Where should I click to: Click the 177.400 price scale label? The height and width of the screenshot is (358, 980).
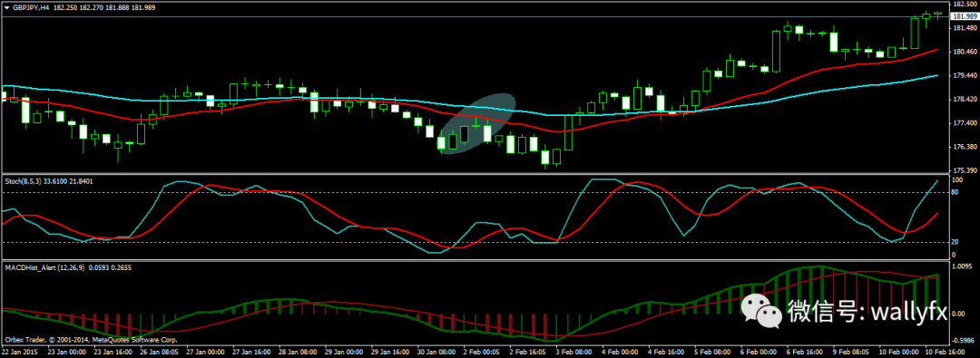point(965,123)
